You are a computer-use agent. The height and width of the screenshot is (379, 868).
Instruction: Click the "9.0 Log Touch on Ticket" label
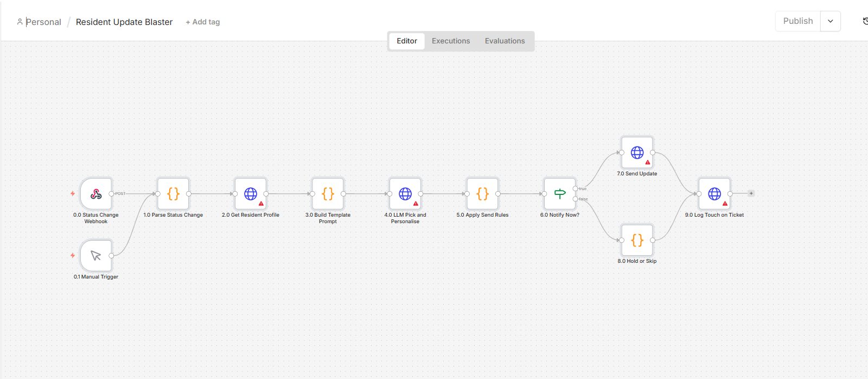[x=714, y=215]
